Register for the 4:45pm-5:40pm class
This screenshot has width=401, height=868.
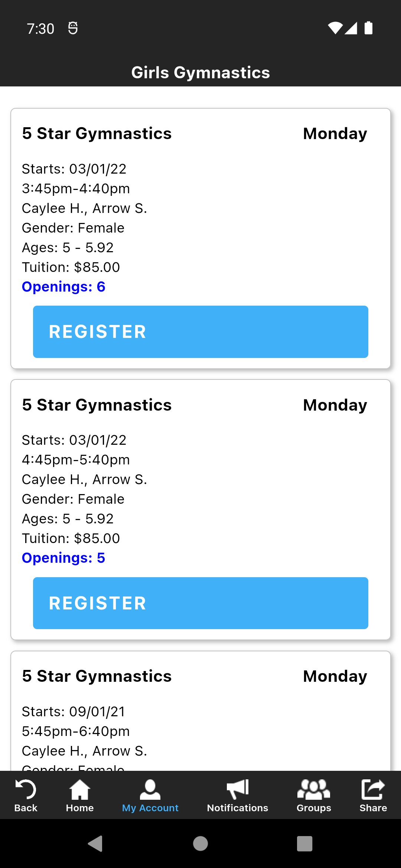pyautogui.click(x=200, y=603)
